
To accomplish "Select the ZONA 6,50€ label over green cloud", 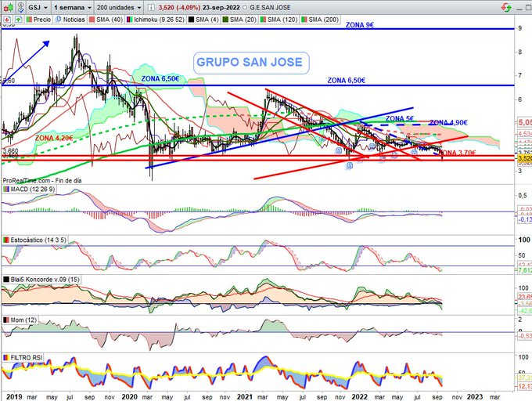I will point(160,79).
